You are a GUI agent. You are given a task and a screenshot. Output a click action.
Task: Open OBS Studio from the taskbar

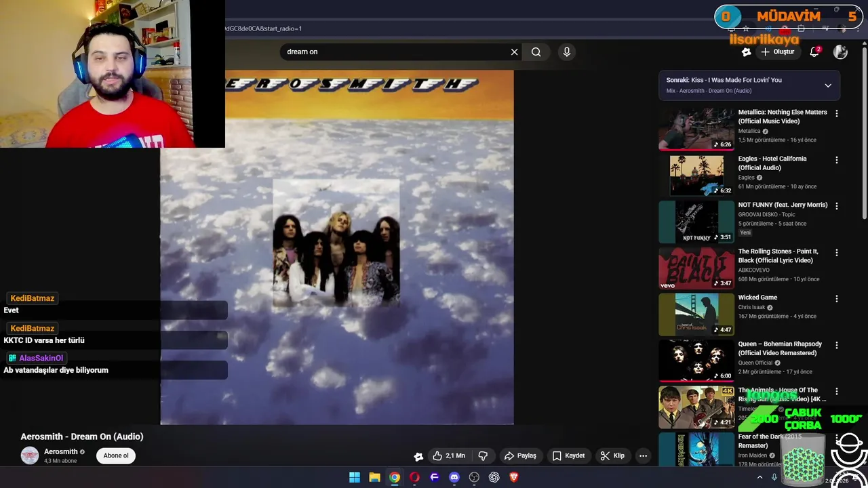pyautogui.click(x=474, y=477)
